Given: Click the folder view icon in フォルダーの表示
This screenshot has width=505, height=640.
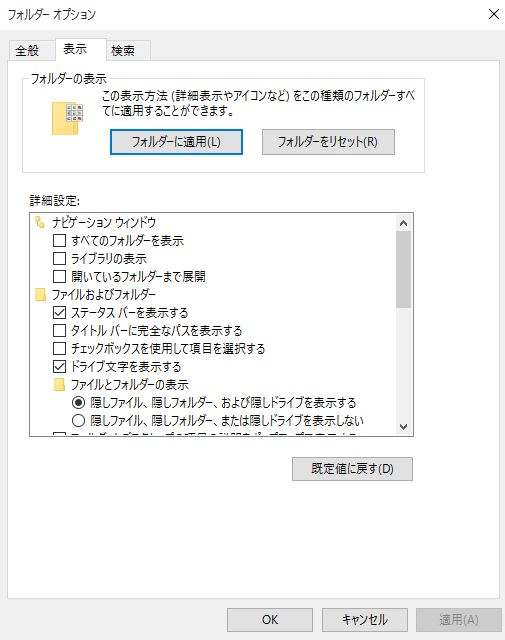Looking at the screenshot, I should click(x=67, y=118).
